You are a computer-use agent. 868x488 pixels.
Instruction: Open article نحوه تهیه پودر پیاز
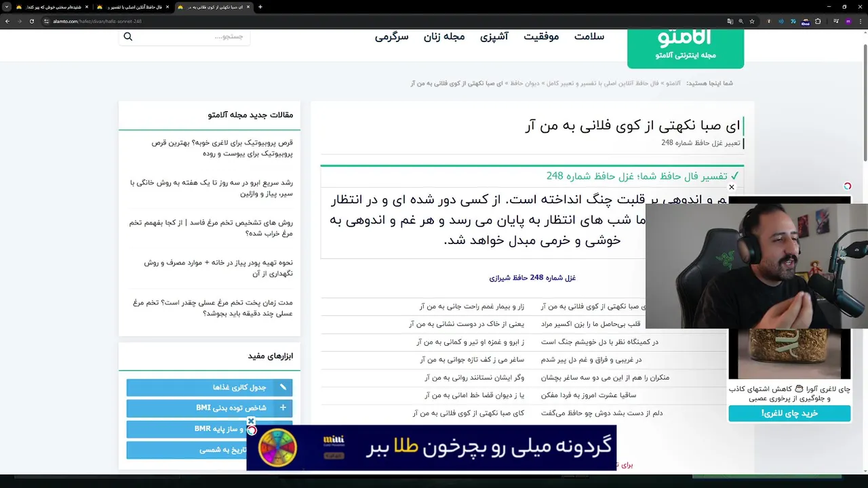coord(218,268)
